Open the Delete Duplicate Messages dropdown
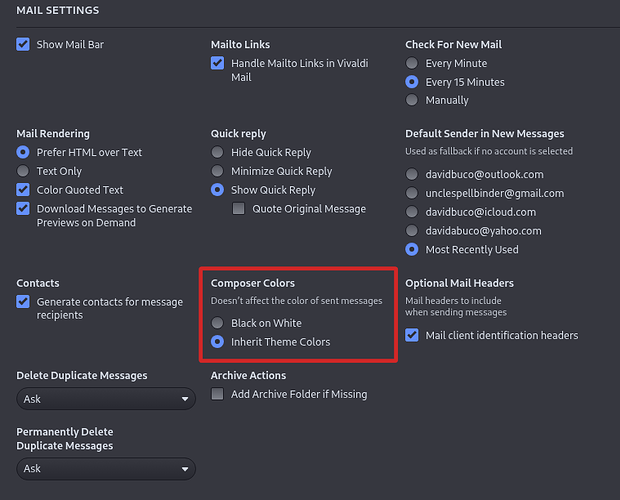 coord(106,399)
